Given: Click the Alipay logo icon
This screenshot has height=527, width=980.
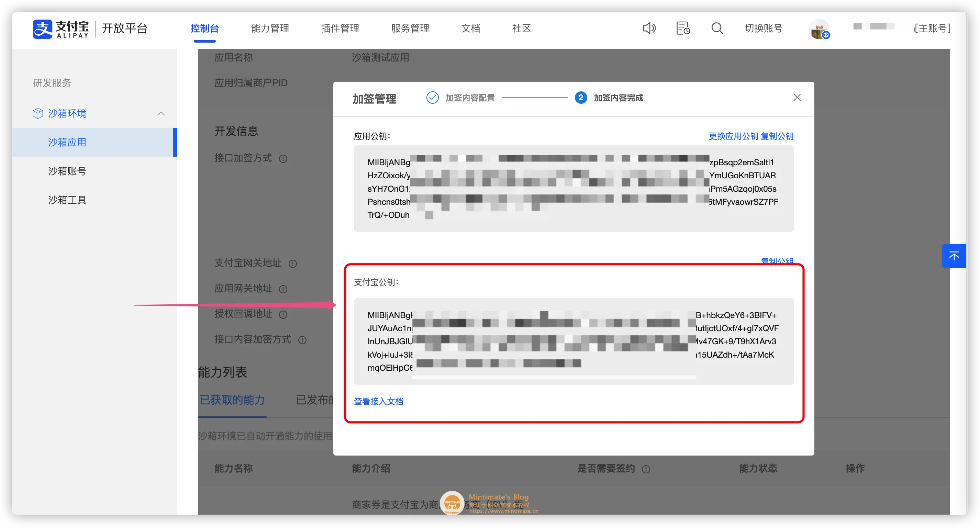Looking at the screenshot, I should click(42, 29).
